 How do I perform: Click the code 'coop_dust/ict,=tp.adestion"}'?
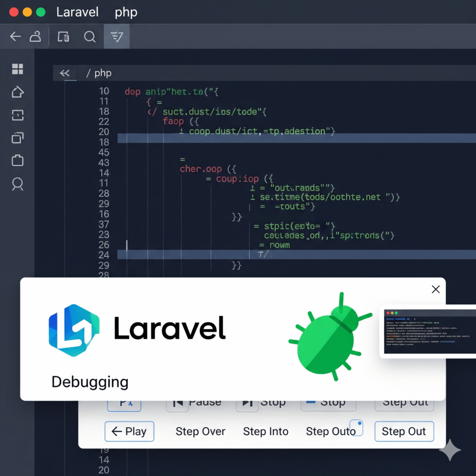click(262, 132)
